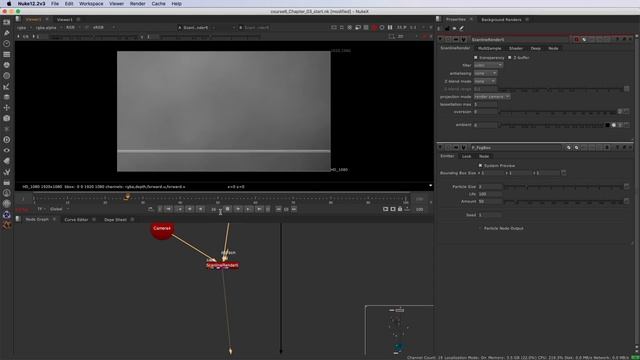
Task: Click the black ambient color swatch
Action: [x=607, y=125]
